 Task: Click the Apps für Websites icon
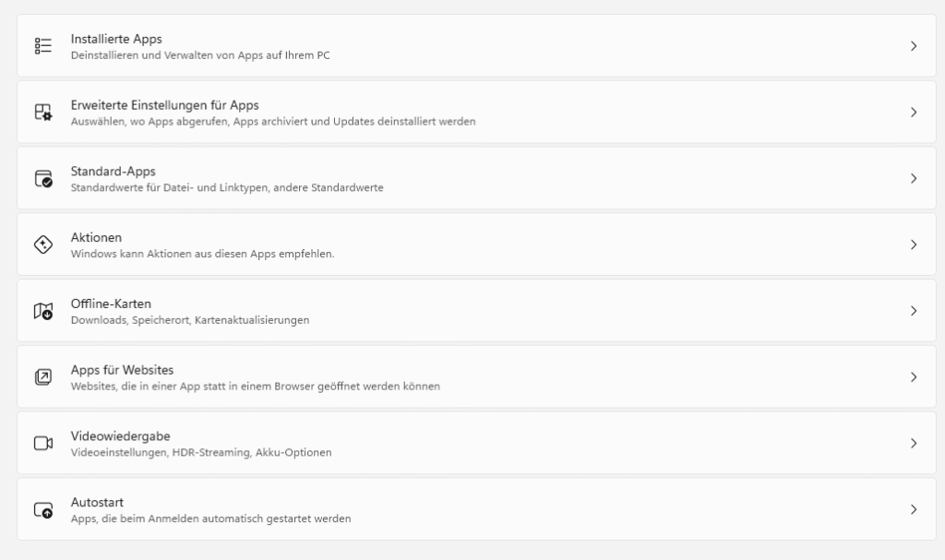pos(43,377)
